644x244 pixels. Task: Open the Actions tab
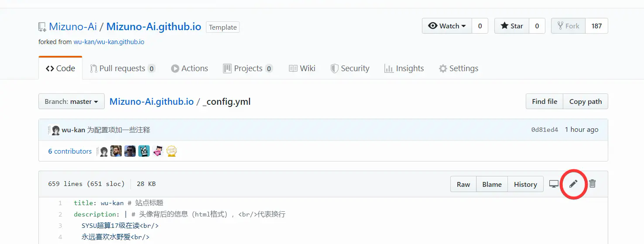click(x=189, y=69)
